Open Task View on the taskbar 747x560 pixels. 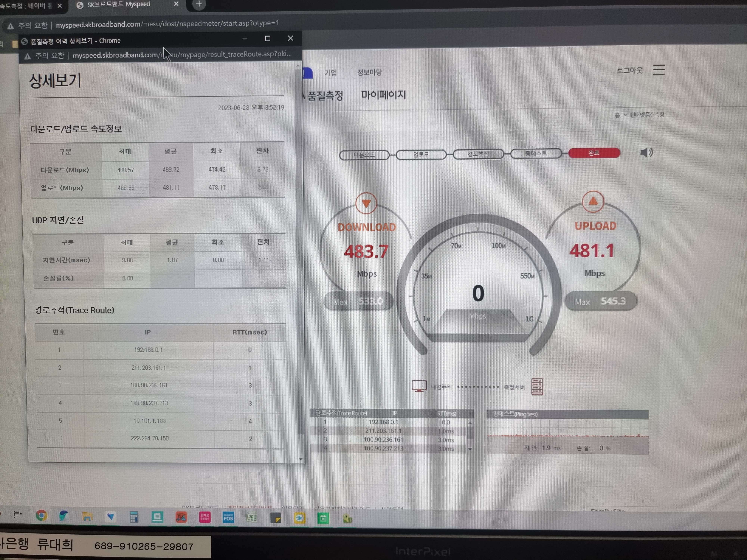click(18, 515)
